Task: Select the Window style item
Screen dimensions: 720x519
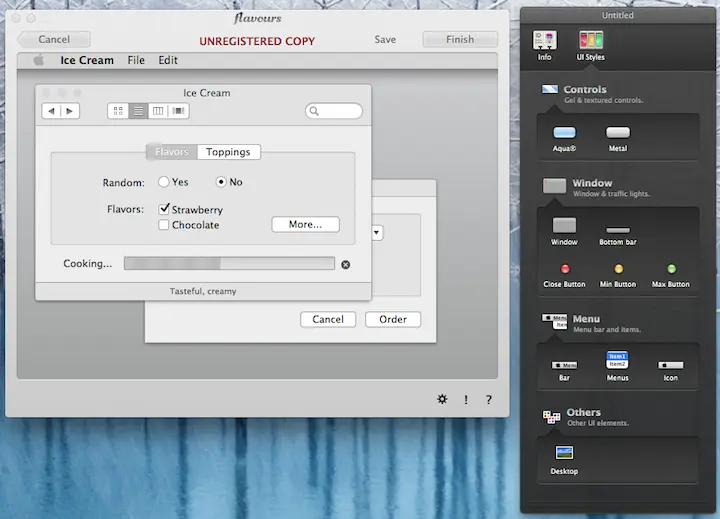Action: click(x=564, y=231)
